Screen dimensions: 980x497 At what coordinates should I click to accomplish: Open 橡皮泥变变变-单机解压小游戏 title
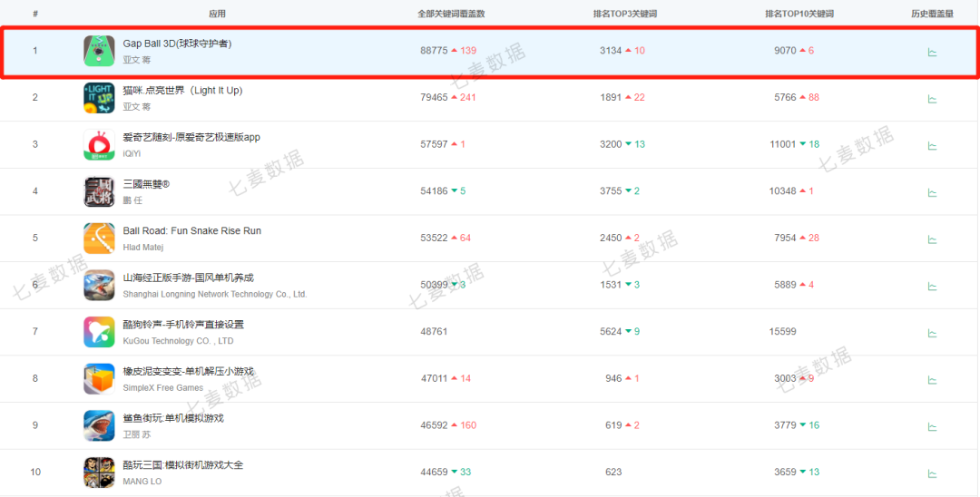(x=188, y=372)
